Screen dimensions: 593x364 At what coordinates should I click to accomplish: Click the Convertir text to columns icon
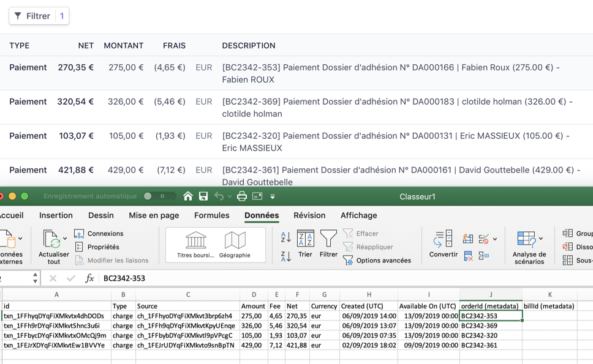[443, 245]
